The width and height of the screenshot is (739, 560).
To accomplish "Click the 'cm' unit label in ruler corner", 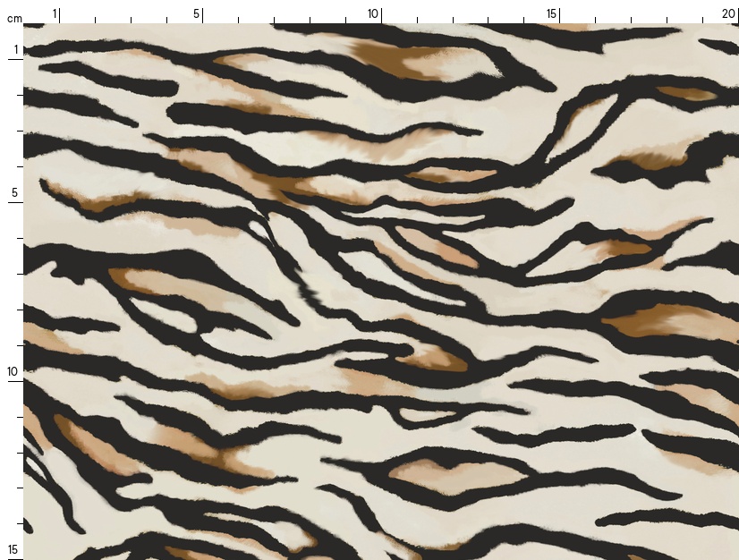I will (x=13, y=18).
